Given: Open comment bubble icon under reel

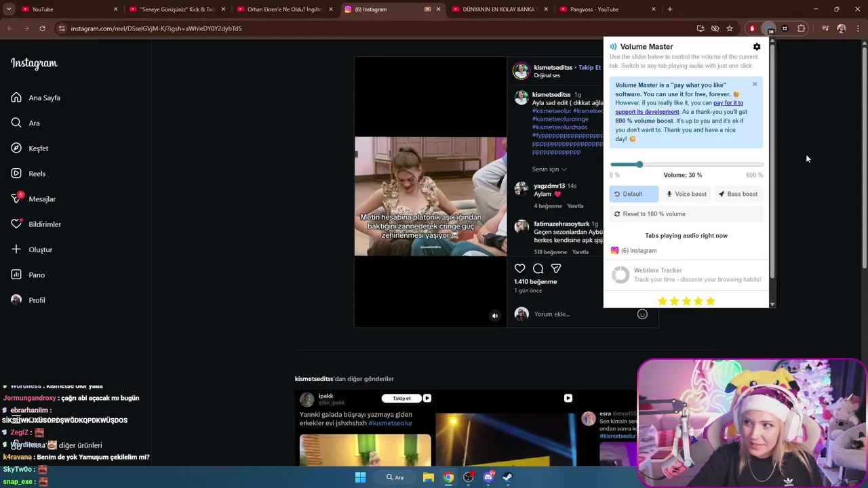Looking at the screenshot, I should [x=538, y=268].
